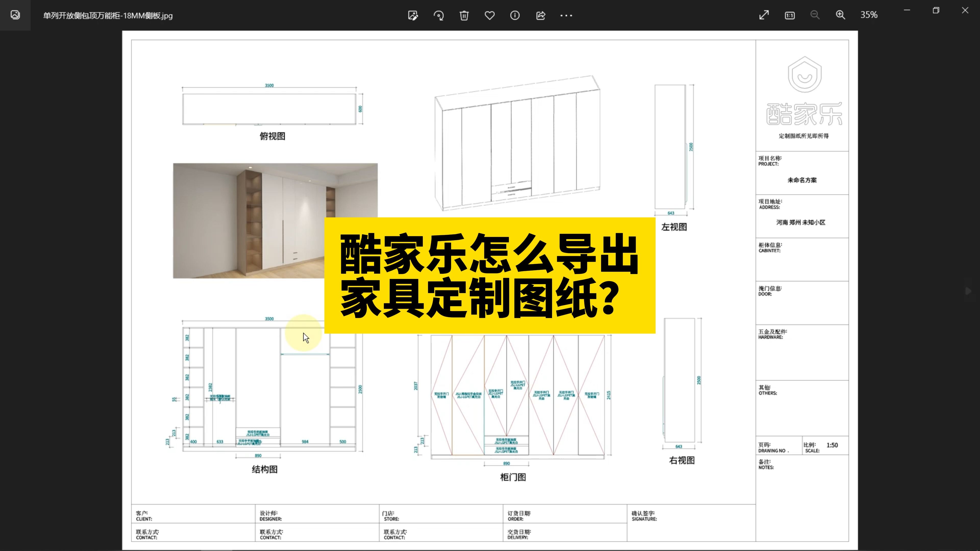Viewport: 980px width, 551px height.
Task: Click the 右视图 label in the drawing
Action: point(682,460)
